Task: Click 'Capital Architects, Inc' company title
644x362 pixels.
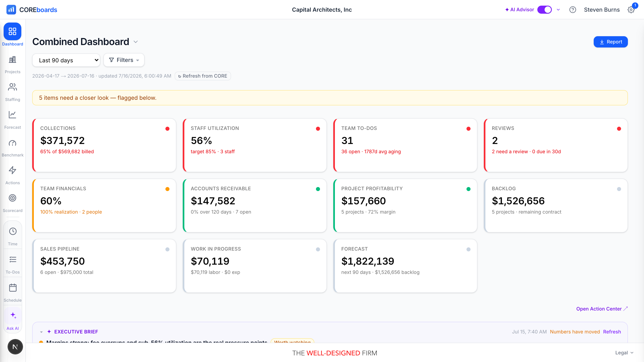Action: [x=322, y=10]
